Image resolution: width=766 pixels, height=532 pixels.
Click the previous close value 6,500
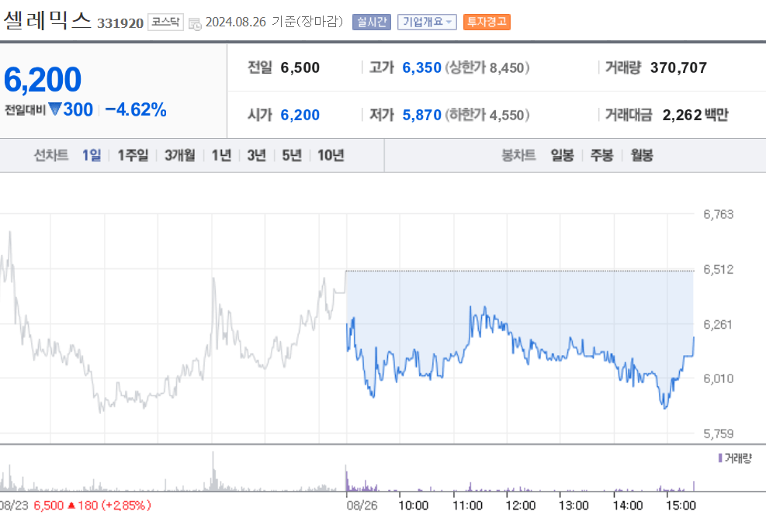point(300,67)
